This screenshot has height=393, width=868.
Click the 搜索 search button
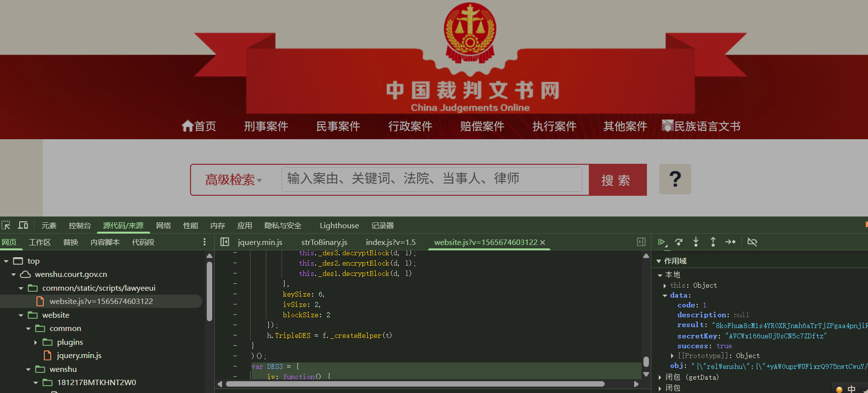(x=617, y=180)
